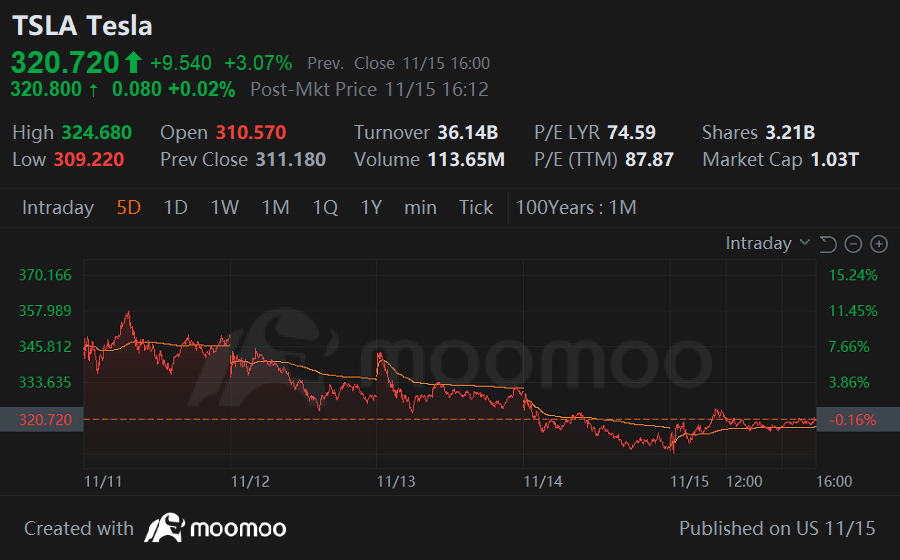
Task: Expand the chevron next to Intraday
Action: pyautogui.click(x=805, y=244)
